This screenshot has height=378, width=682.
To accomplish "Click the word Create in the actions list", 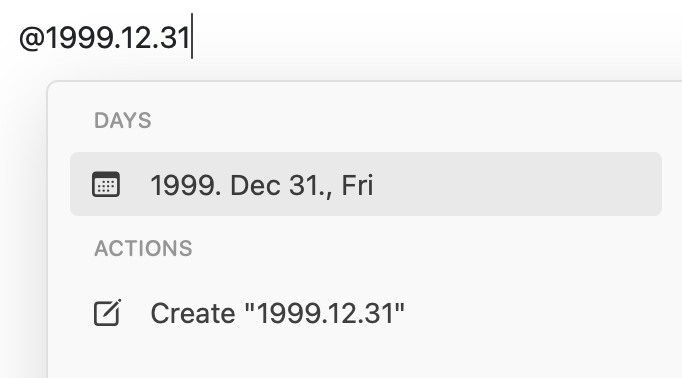I will click(193, 313).
